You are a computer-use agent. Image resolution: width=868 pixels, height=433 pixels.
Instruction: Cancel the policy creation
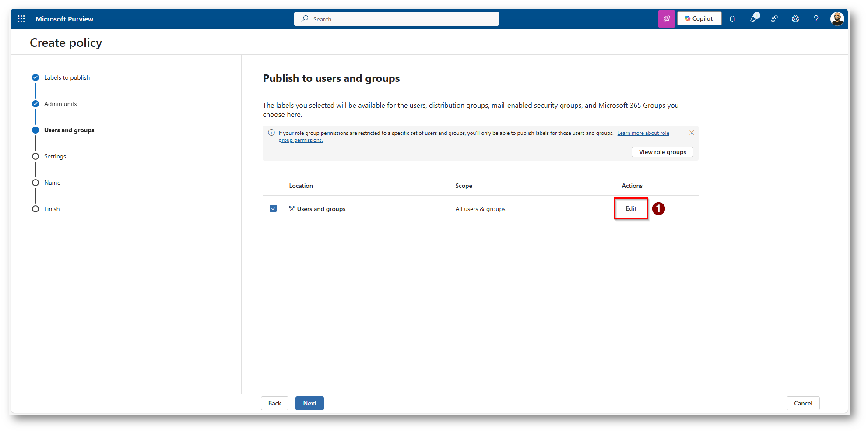pyautogui.click(x=803, y=403)
